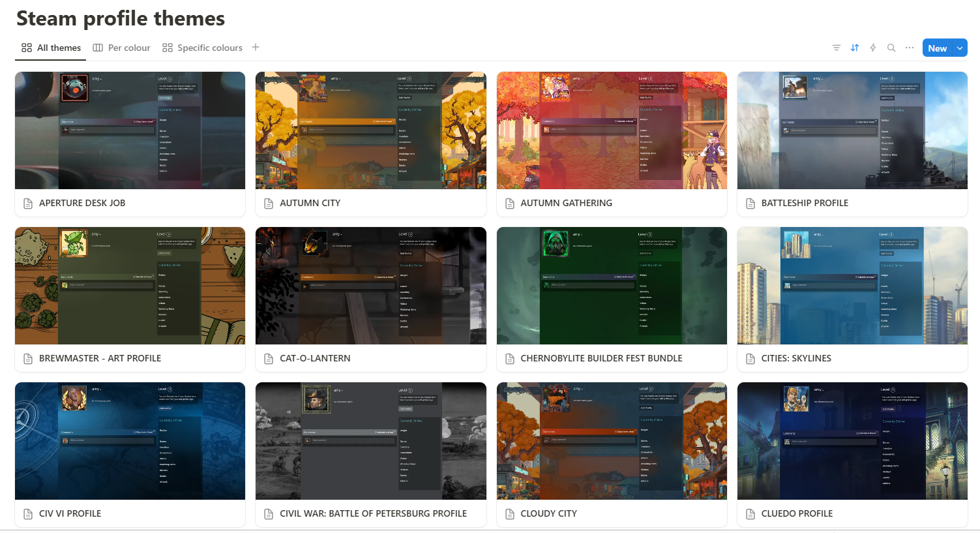
Task: Click the title CIVIL WAR: BATTLE OF PETERSBURG PROFILE
Action: [x=373, y=513]
